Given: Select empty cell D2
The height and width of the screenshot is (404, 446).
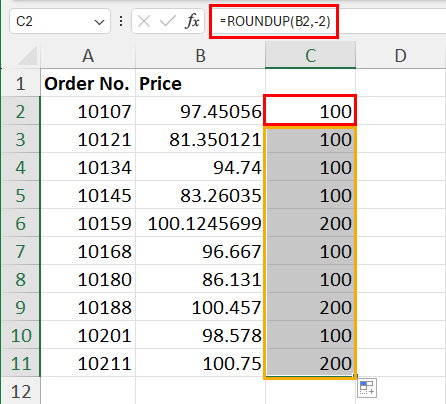Looking at the screenshot, I should pos(401,111).
